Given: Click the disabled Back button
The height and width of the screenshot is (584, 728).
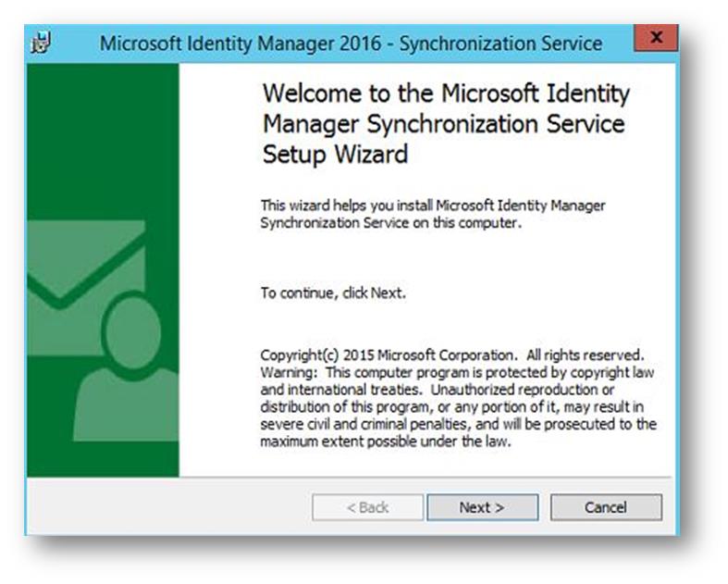Looking at the screenshot, I should coord(368,507).
